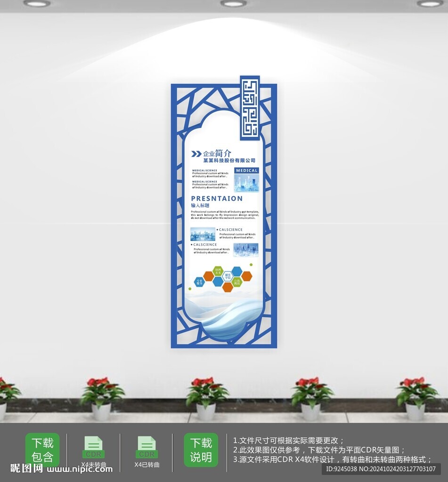Click the first MEDICAL SCIENCE paragraph heading
448x482 pixels.
click(204, 170)
